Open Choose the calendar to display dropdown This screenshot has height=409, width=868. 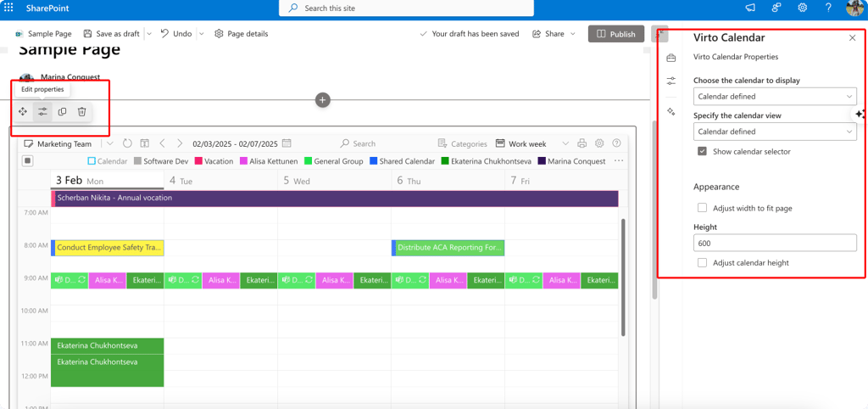pos(775,97)
